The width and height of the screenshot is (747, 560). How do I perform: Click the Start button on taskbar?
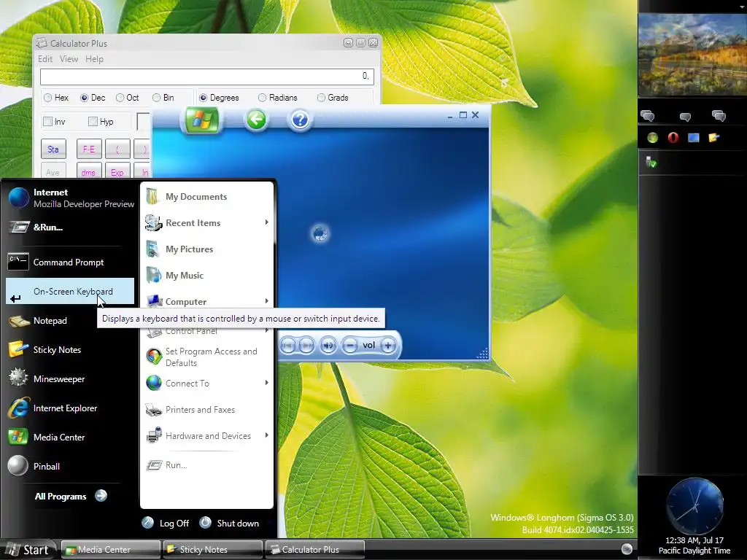pos(28,550)
